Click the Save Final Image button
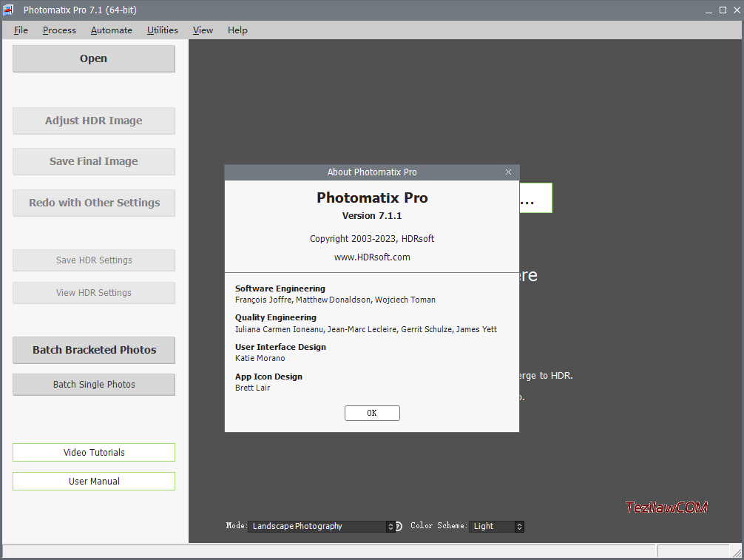 point(94,161)
